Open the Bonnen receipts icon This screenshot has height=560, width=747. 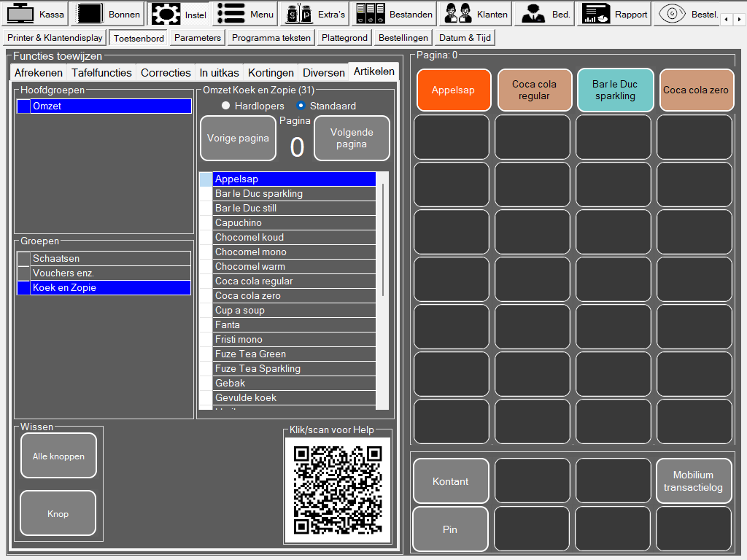point(90,14)
